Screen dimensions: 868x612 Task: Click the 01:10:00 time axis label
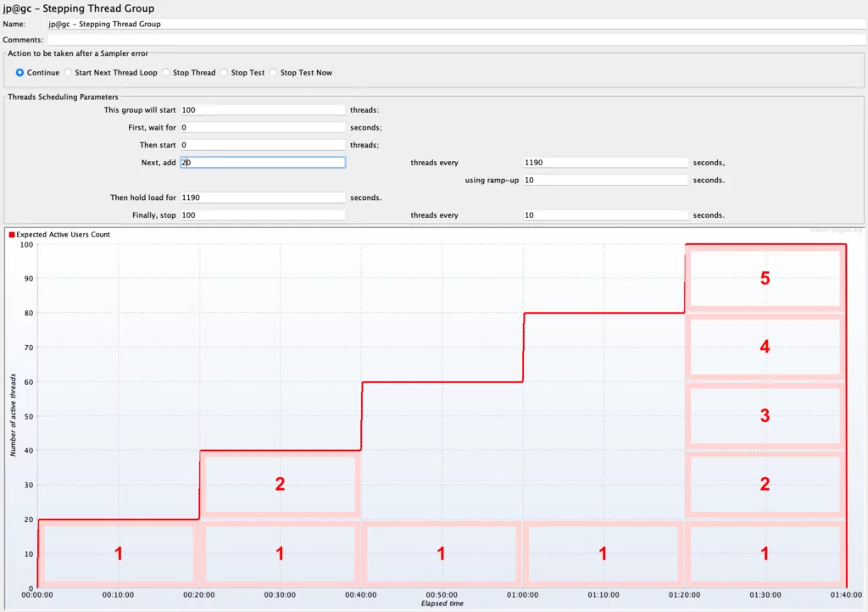click(x=604, y=595)
